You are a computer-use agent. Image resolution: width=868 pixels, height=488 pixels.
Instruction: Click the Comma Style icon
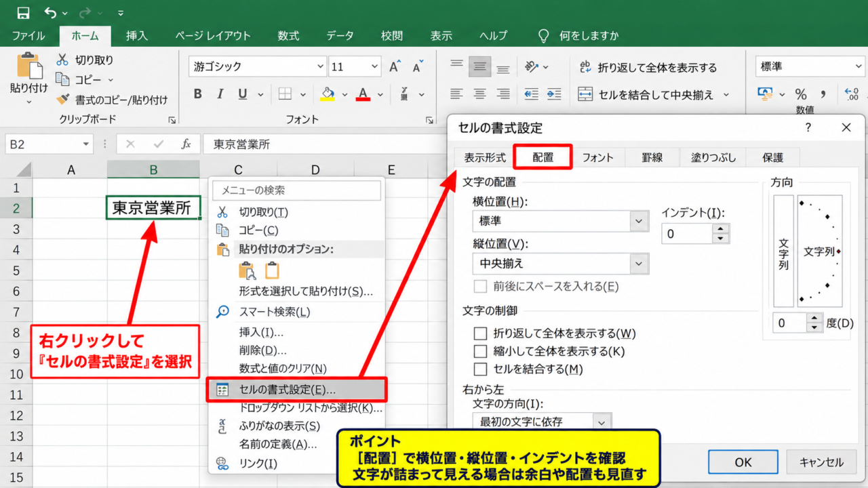point(823,94)
